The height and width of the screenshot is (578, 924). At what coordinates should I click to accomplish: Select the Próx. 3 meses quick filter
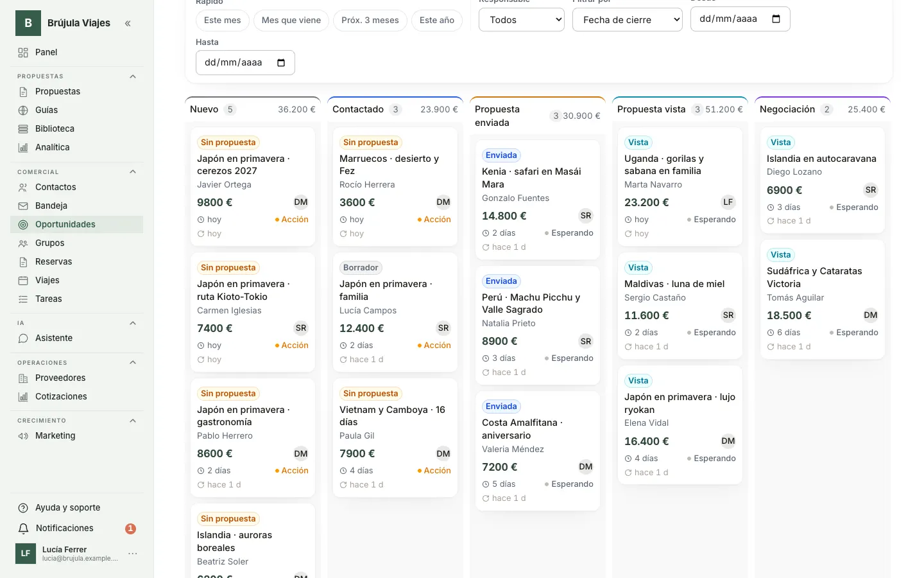tap(370, 21)
